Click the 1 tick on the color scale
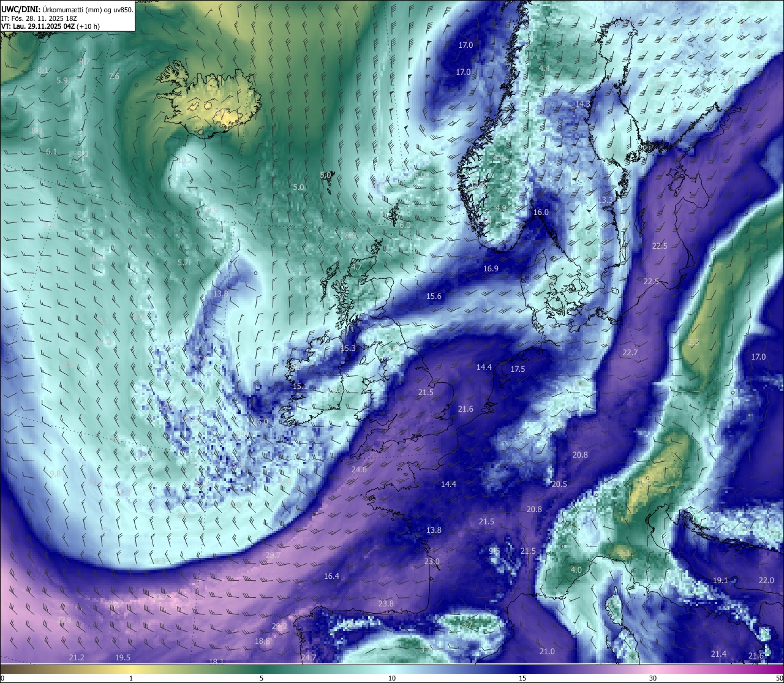Screen dimensions: 784x683 (x=131, y=678)
